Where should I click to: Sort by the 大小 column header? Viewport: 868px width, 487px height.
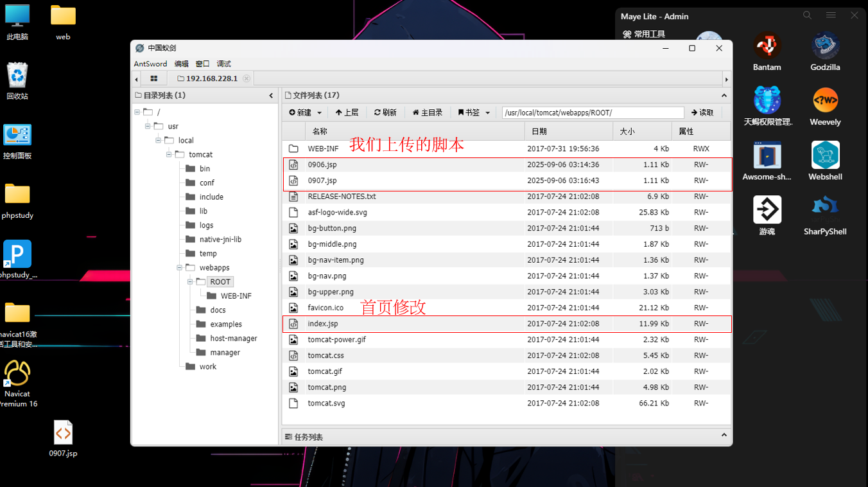pyautogui.click(x=643, y=131)
